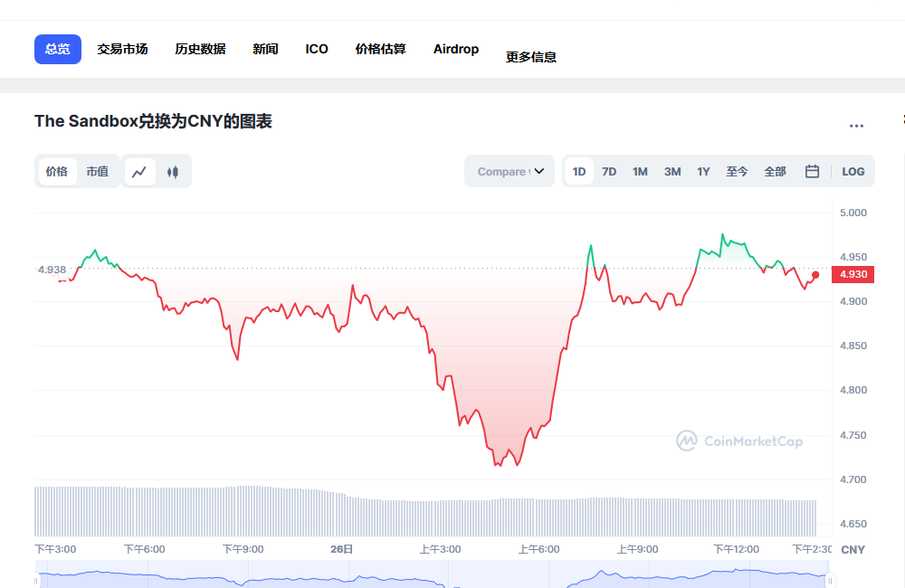Switch to 历史数据 tab
This screenshot has height=588, width=905.
pos(200,49)
